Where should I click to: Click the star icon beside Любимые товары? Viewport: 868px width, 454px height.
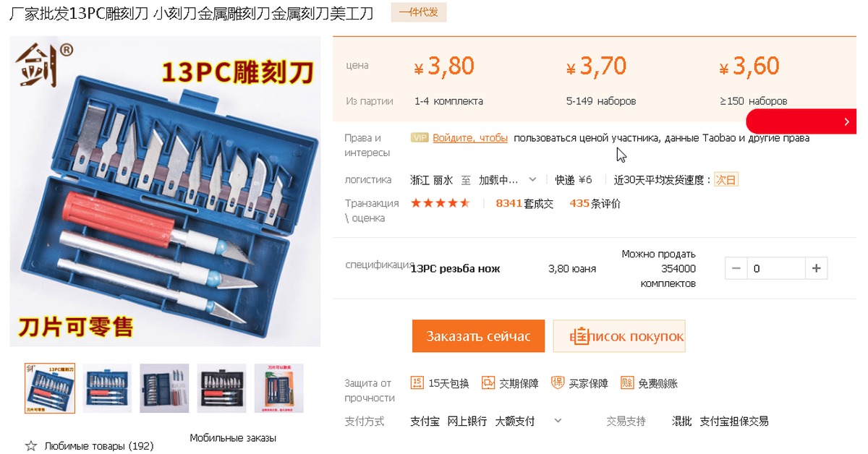pyautogui.click(x=30, y=446)
